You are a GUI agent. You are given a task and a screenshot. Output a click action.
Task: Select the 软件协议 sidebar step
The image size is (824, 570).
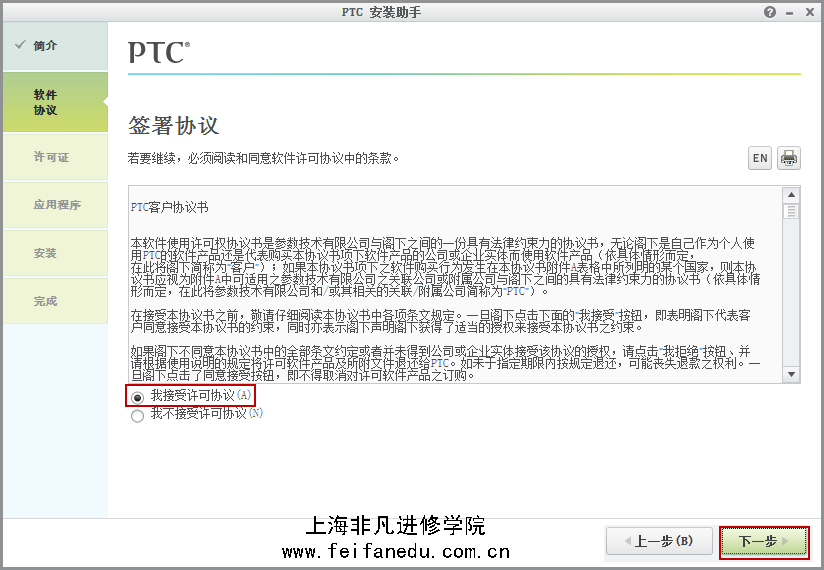(55, 102)
